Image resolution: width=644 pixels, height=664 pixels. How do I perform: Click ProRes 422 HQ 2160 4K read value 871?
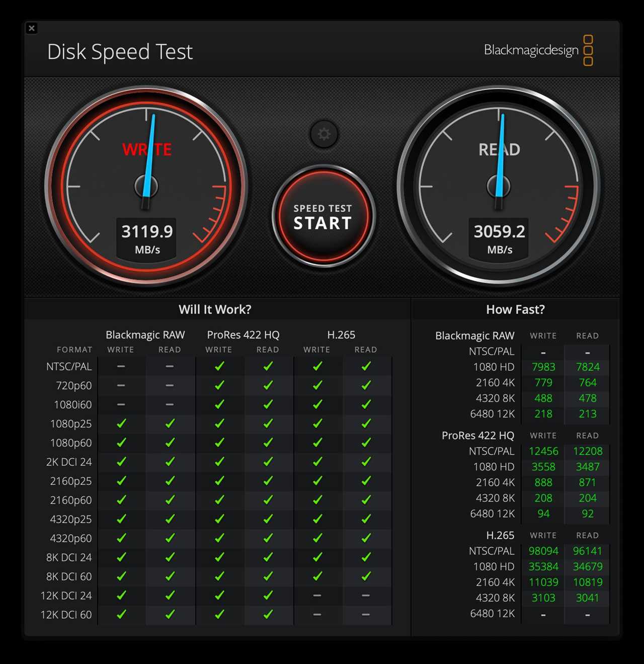[588, 482]
